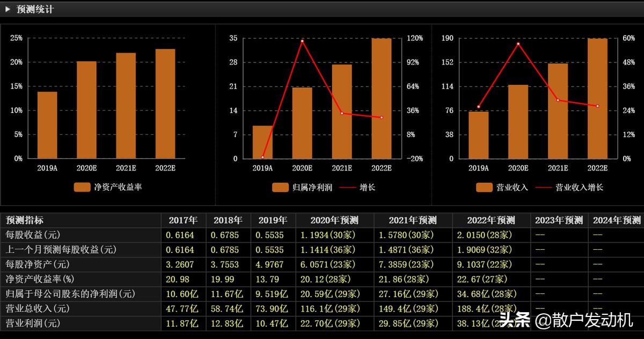
Task: Click the 2024年预测 column header
Action: click(616, 220)
